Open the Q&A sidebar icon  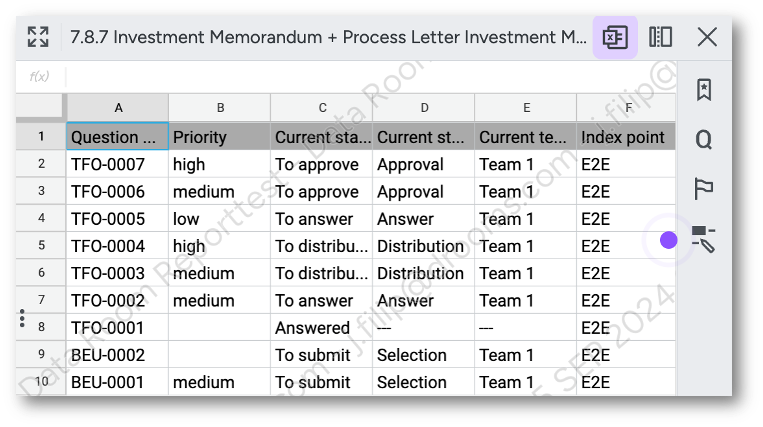coord(704,140)
